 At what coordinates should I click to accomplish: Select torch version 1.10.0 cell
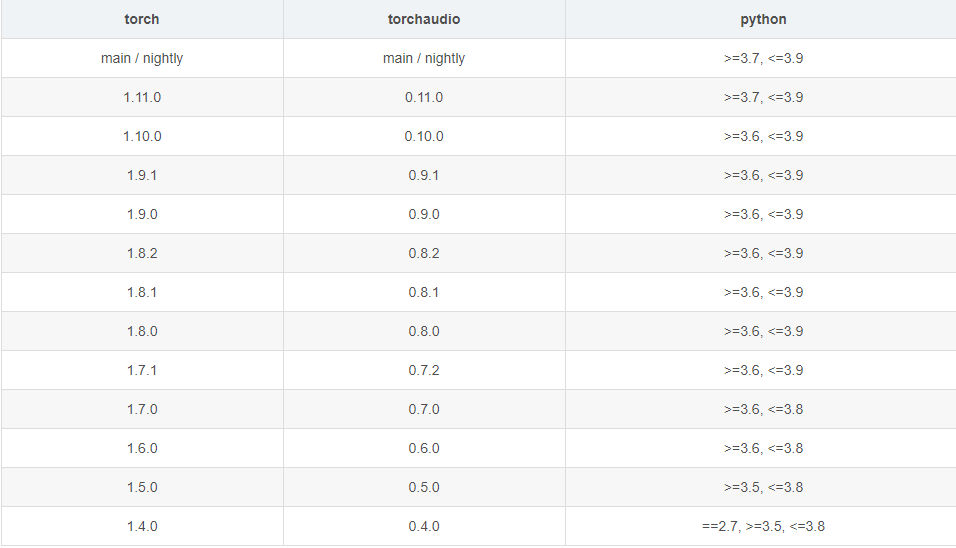coord(142,137)
